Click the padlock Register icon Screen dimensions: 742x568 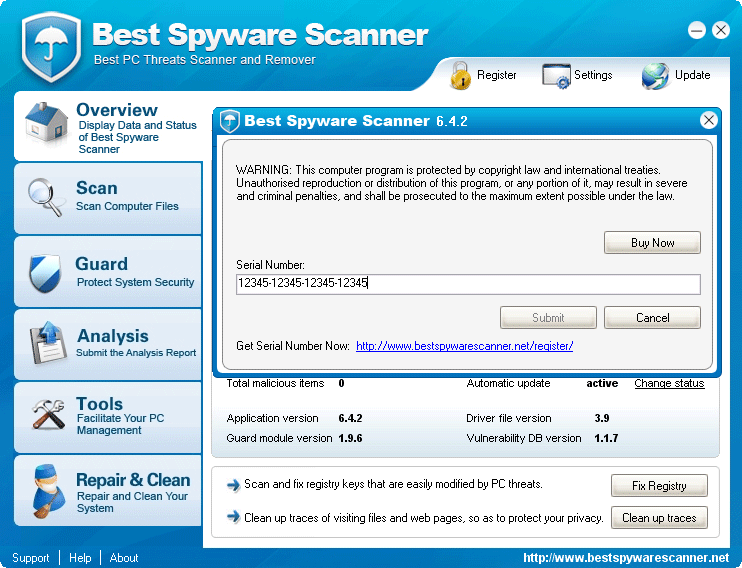(x=460, y=75)
